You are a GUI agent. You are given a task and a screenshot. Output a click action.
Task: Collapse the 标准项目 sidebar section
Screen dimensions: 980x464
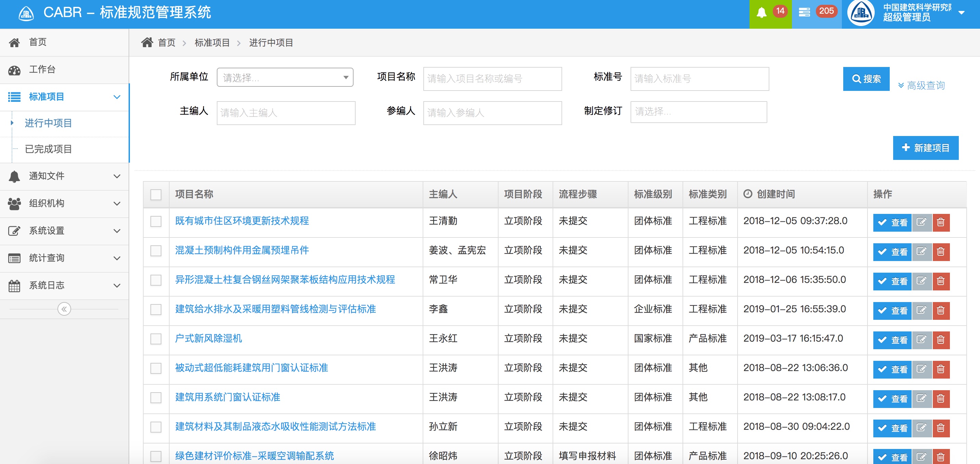pyautogui.click(x=64, y=97)
